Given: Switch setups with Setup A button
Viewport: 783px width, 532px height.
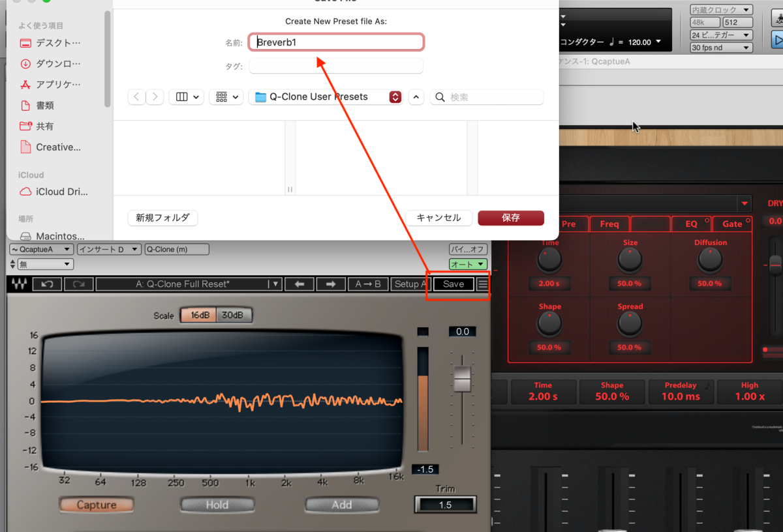Looking at the screenshot, I should click(410, 284).
